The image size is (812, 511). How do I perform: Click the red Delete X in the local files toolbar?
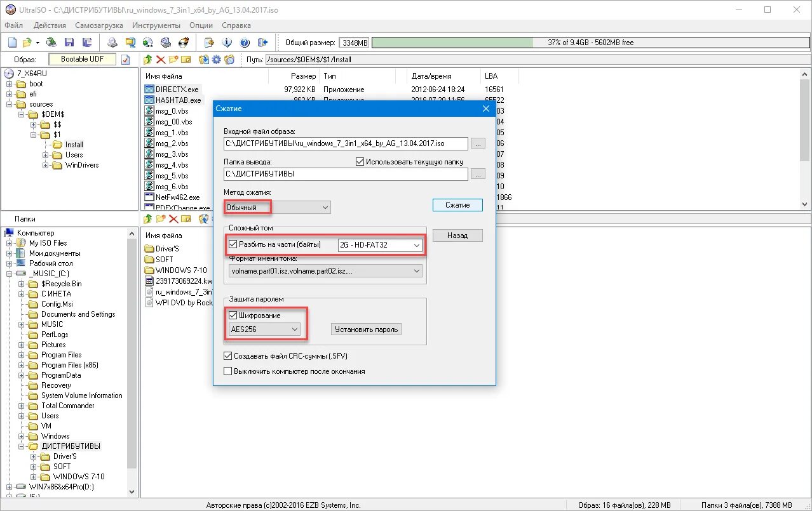[x=173, y=219]
